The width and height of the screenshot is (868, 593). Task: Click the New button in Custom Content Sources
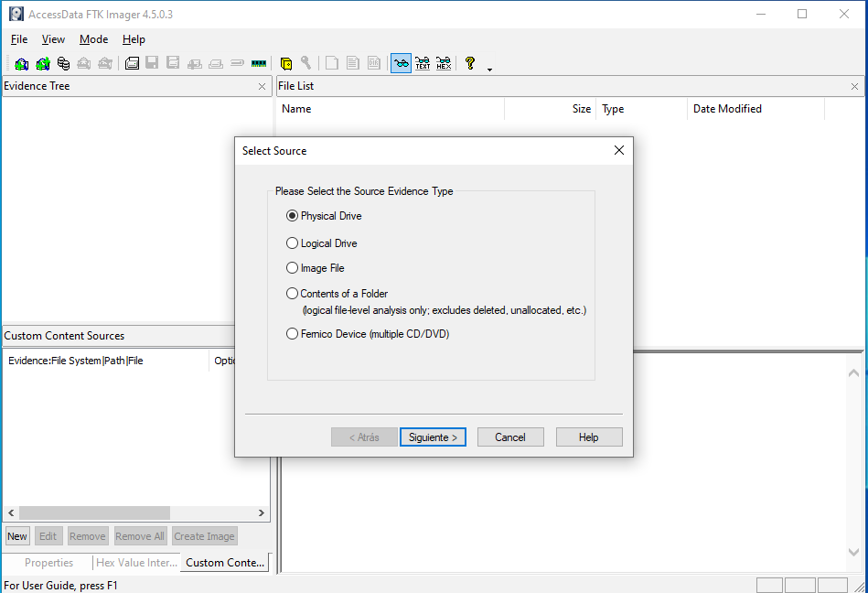point(17,536)
